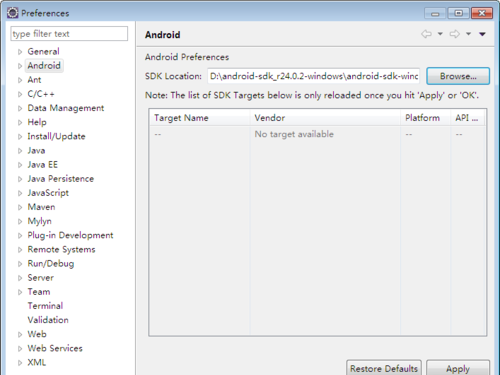The width and height of the screenshot is (500, 375).
Task: Select Help preferences category
Action: point(37,122)
